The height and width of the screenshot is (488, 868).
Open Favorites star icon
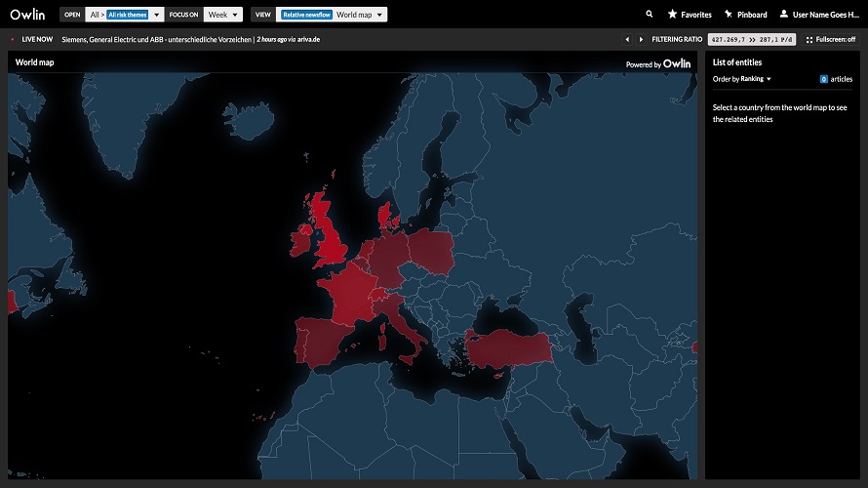(x=672, y=15)
